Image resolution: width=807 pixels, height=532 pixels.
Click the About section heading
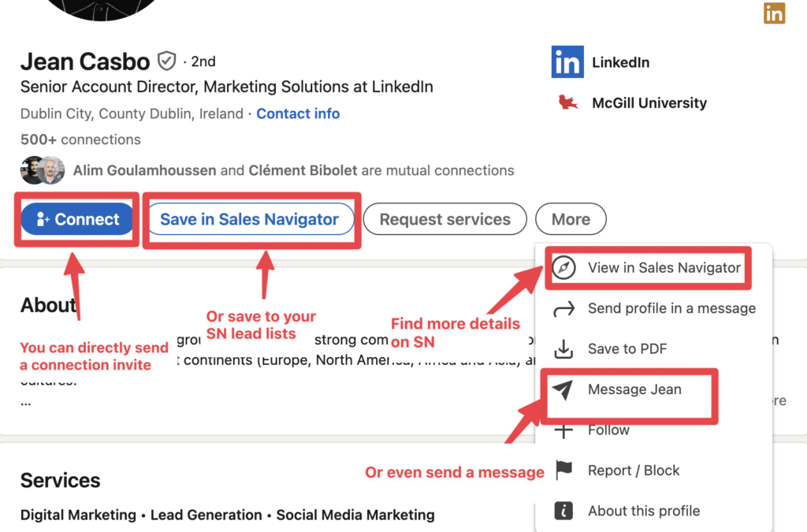pos(48,305)
